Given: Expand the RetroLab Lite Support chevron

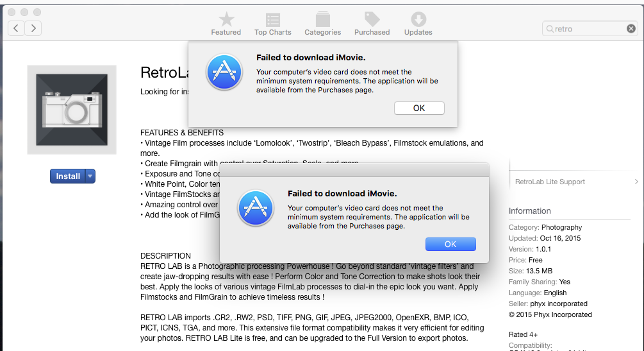Looking at the screenshot, I should (636, 182).
